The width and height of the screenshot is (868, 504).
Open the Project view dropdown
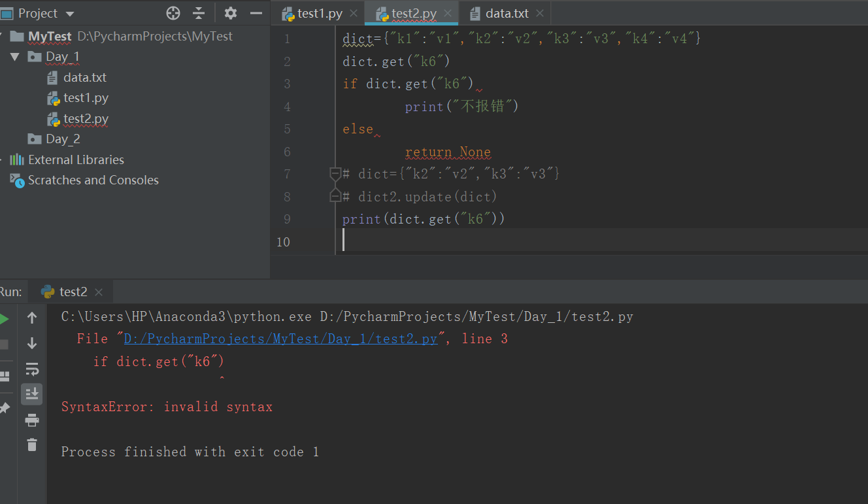tap(70, 14)
